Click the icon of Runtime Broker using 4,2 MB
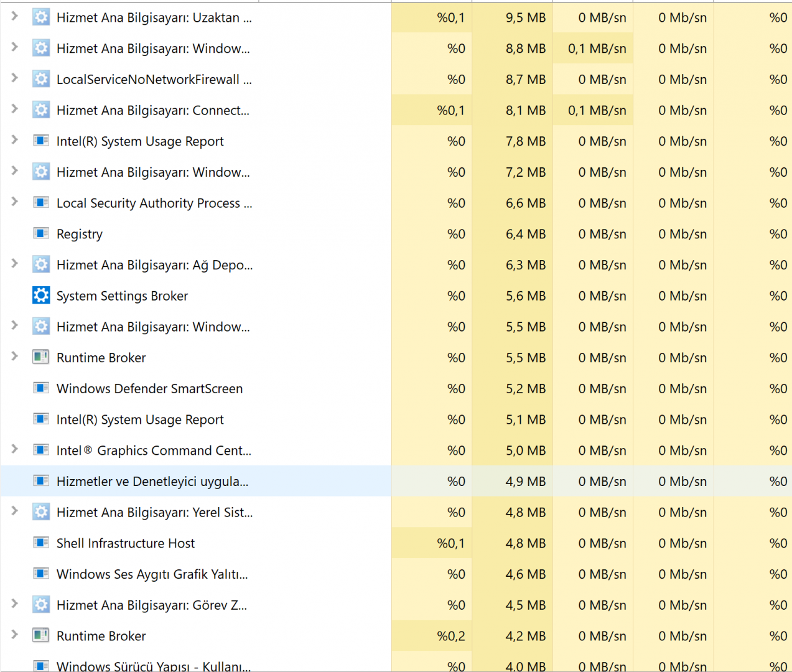Screen dimensions: 792x672 coord(41,635)
